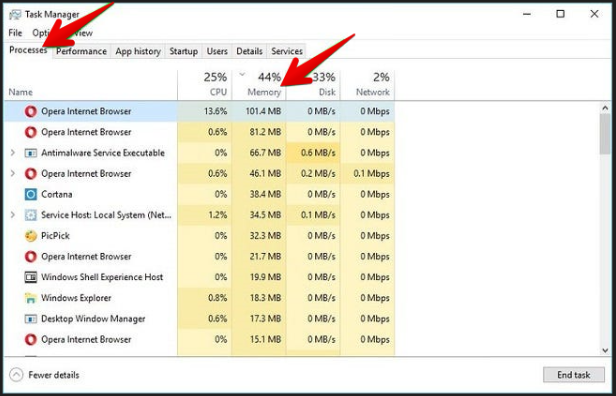Click the Windows Explorer folder icon

[31, 298]
